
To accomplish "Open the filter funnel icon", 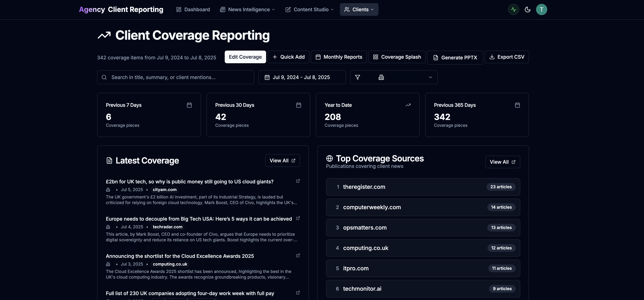I will point(358,77).
